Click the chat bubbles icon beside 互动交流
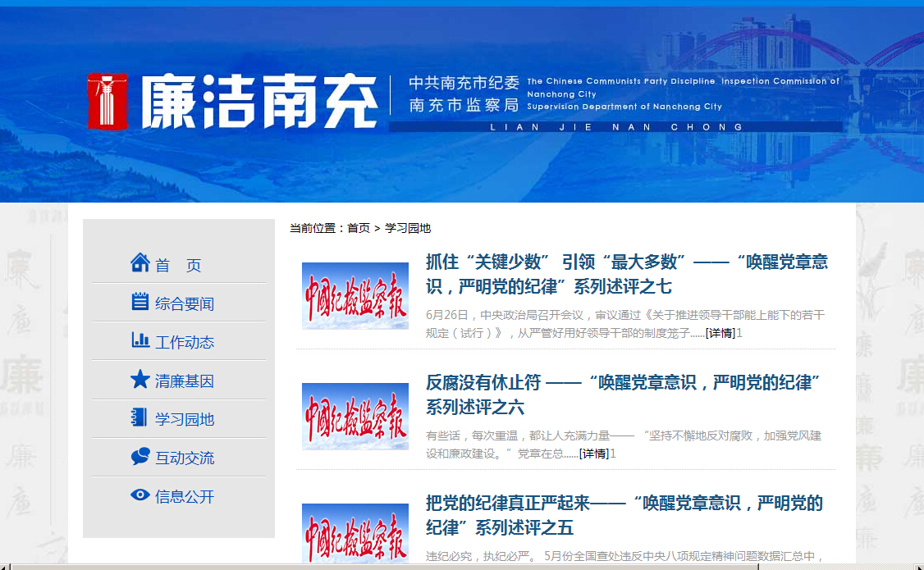 [140, 457]
